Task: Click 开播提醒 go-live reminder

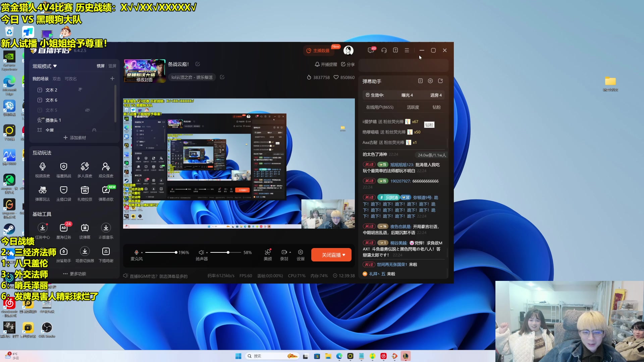Action: coord(326,64)
